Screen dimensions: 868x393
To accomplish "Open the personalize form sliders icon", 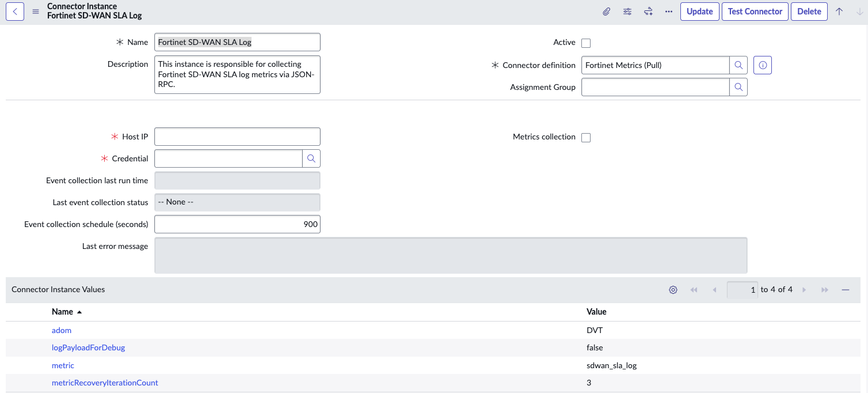I will [627, 12].
